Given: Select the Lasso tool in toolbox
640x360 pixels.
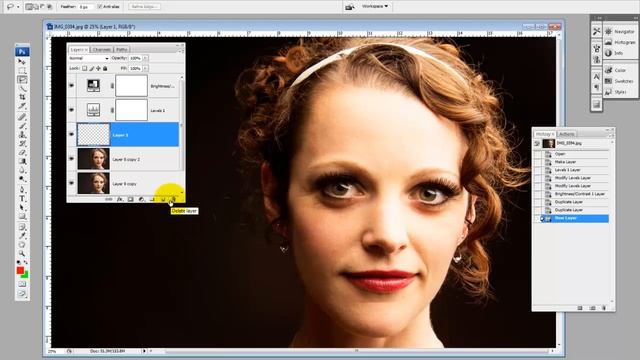Looking at the screenshot, I should pos(22,80).
